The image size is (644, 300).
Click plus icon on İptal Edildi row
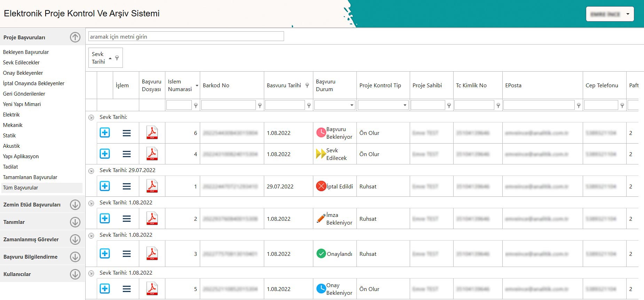coord(105,186)
